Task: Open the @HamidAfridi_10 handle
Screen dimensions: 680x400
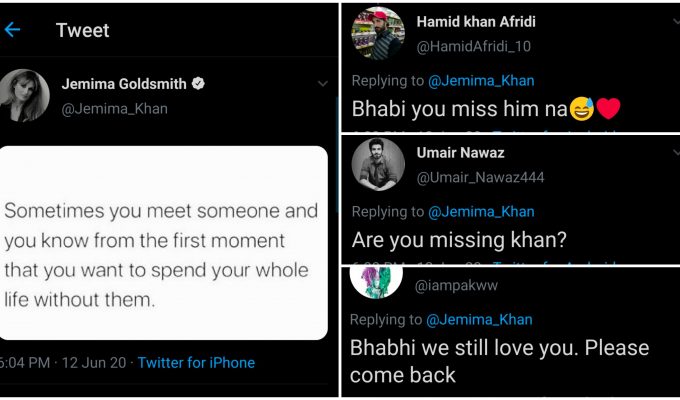Action: 472,44
